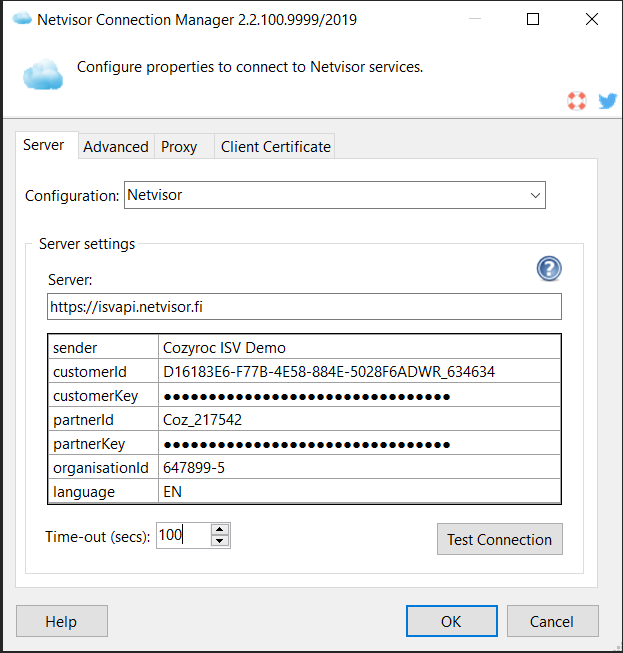Click the Time-out seconds input field
623x653 pixels.
tap(184, 535)
